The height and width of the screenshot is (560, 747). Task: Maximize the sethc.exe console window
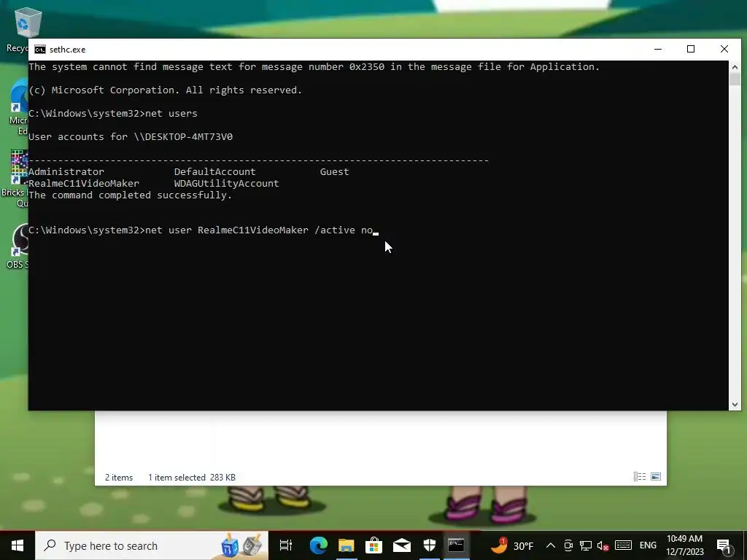coord(691,49)
